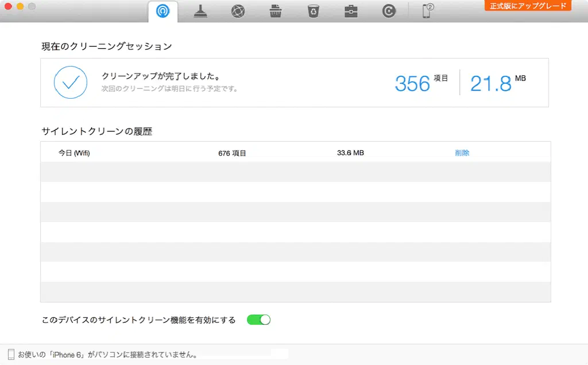The image size is (588, 365).
Task: Click the クリーンアップが完了しました message
Action: pyautogui.click(x=161, y=76)
